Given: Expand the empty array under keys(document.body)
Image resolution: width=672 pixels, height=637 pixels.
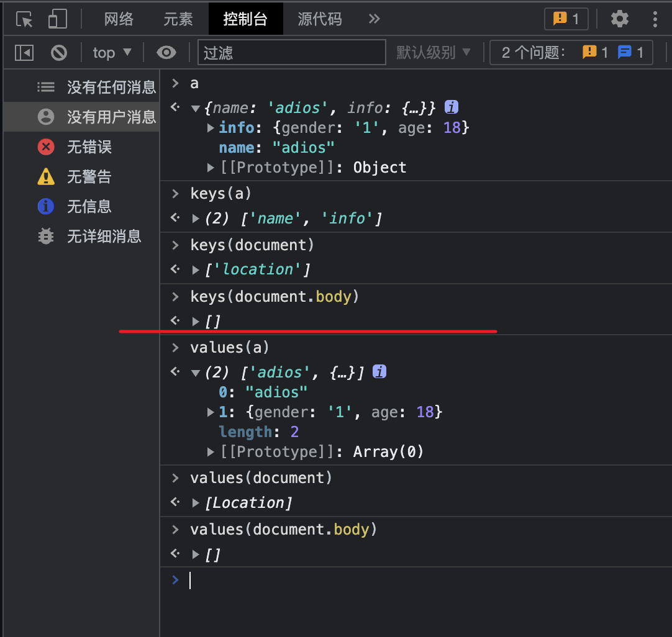Looking at the screenshot, I should click(x=196, y=321).
